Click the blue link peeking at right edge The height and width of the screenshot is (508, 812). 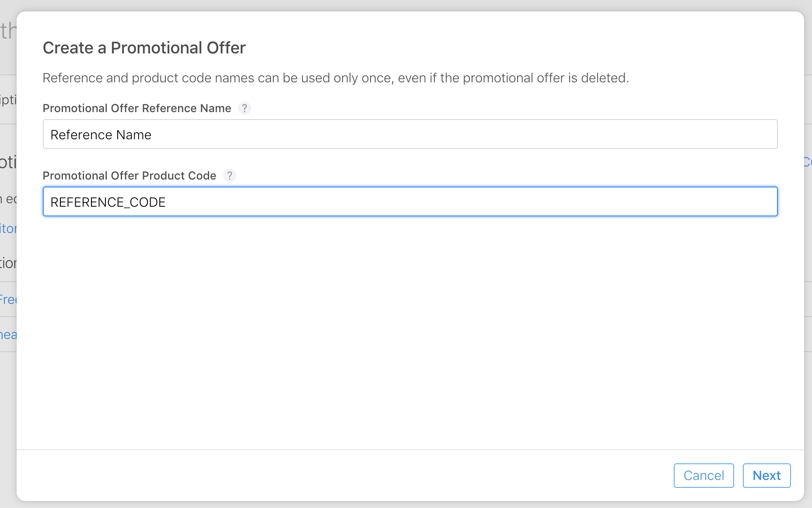[808, 162]
